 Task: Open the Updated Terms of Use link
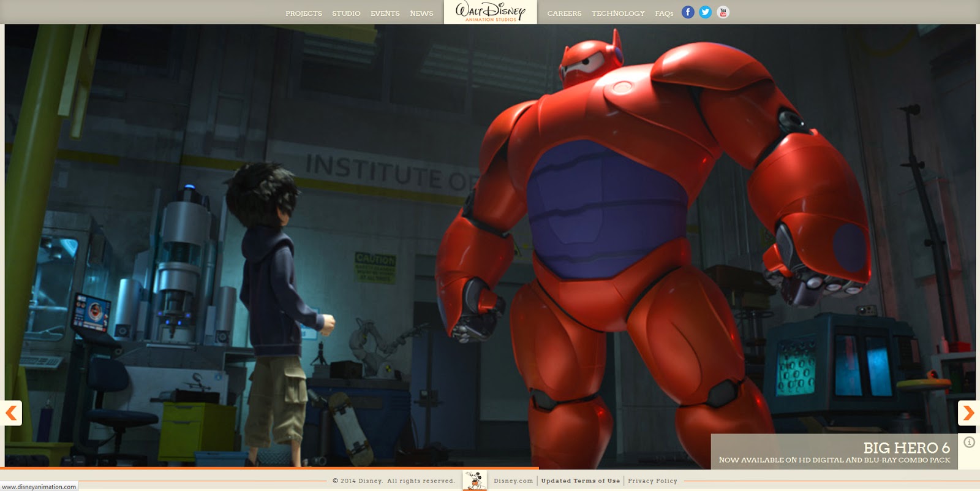point(581,481)
